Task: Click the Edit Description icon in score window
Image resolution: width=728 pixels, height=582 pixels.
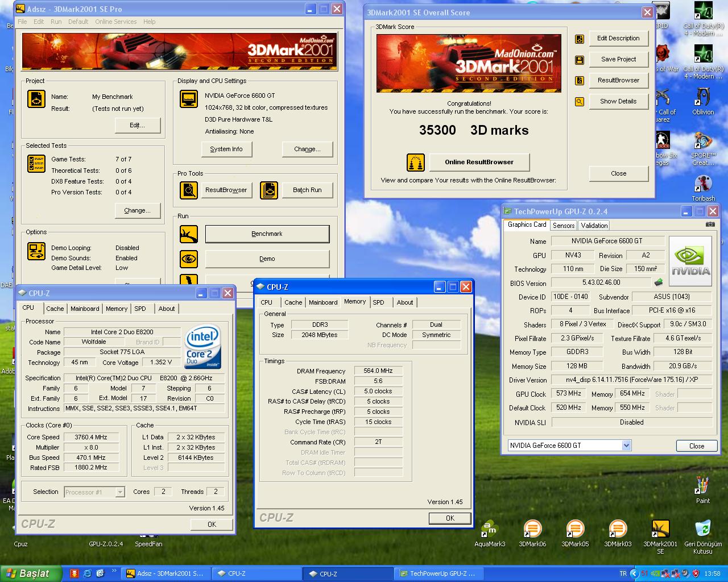Action: tap(580, 39)
